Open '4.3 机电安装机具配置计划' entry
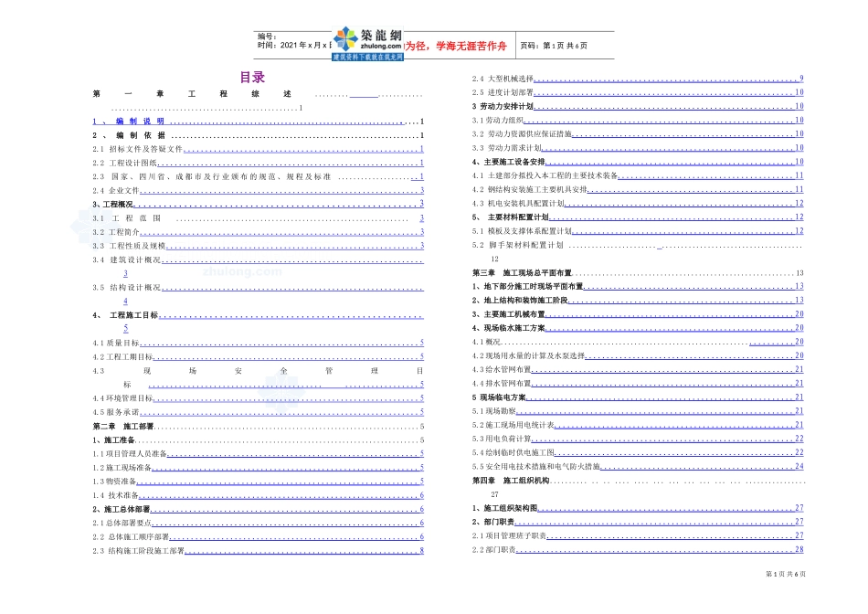 coord(638,203)
